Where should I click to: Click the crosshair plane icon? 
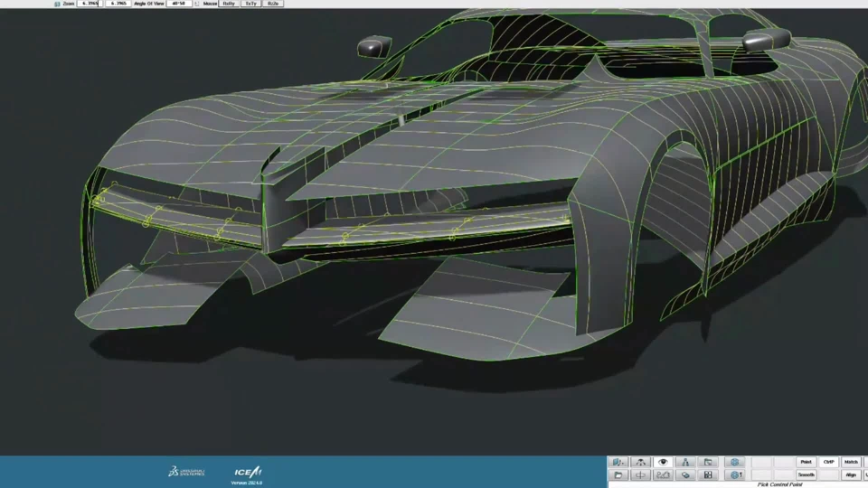pyautogui.click(x=641, y=474)
